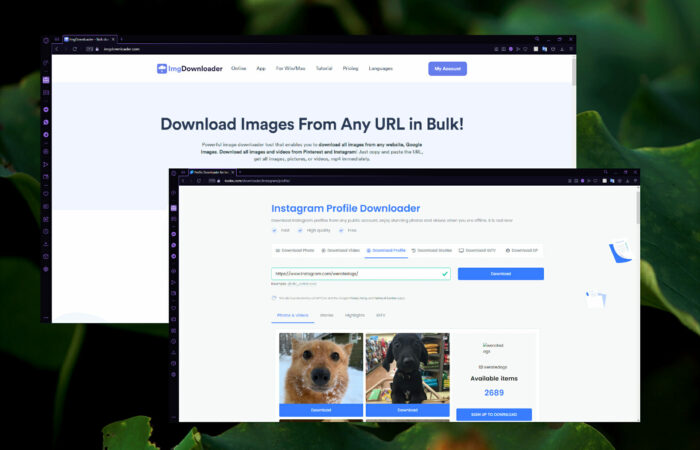Click the Instagram URL input field
Viewport: 700px width, 450px height.
point(361,274)
